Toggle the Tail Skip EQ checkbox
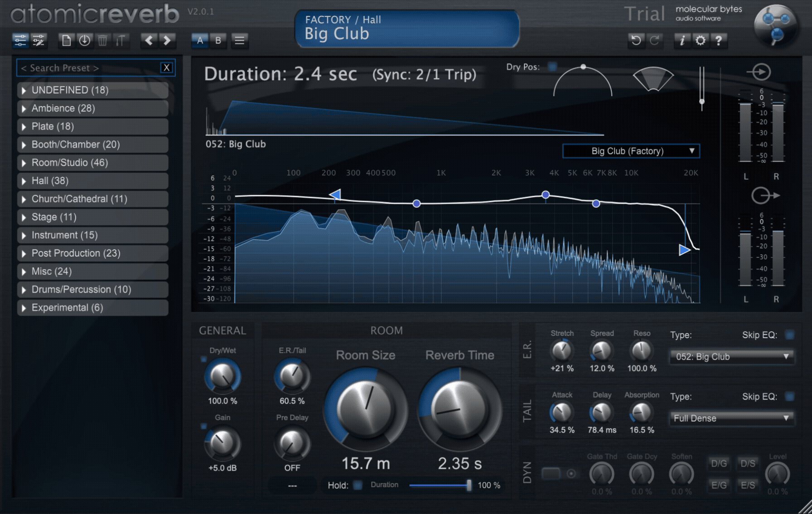The image size is (812, 514). [x=789, y=397]
